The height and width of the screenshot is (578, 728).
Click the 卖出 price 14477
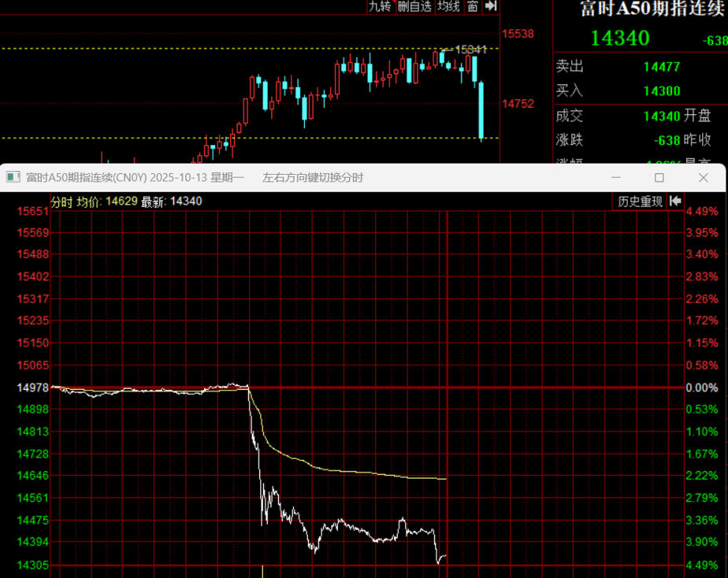tap(661, 67)
